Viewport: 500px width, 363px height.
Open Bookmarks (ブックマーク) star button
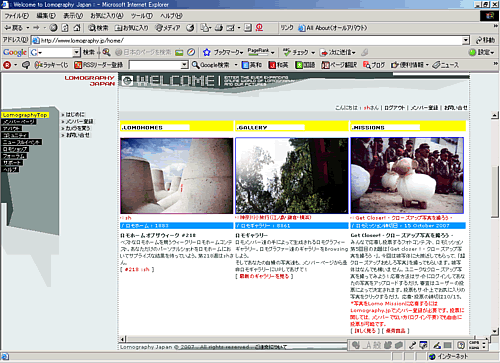(x=223, y=52)
